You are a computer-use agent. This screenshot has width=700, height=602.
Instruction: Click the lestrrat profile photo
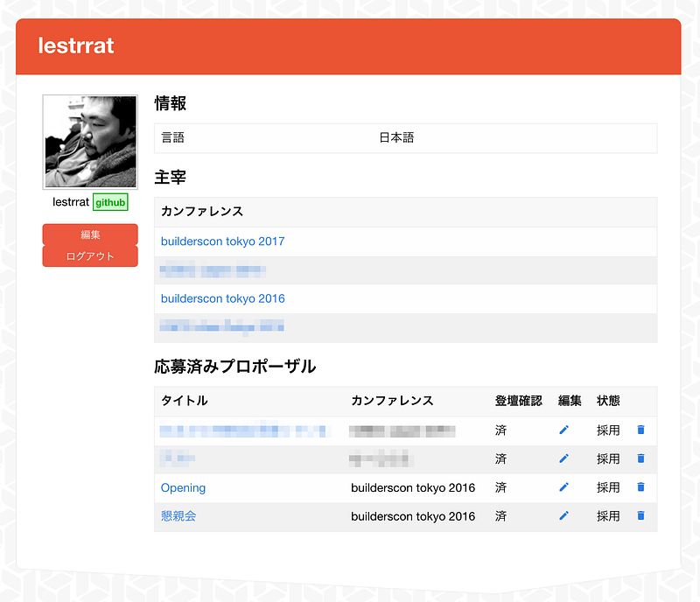point(90,142)
